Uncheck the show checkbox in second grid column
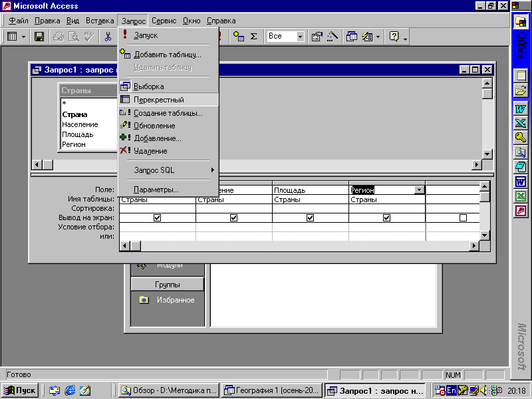532x399 pixels. [x=234, y=218]
